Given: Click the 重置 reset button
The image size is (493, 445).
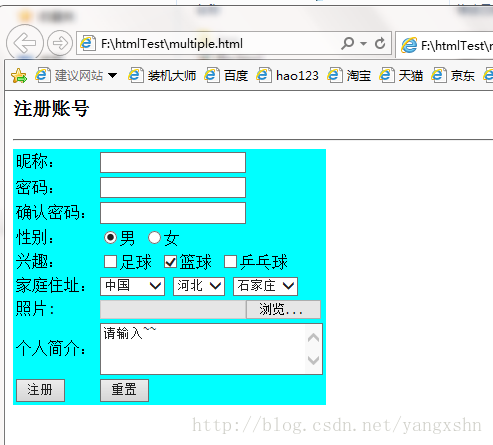Looking at the screenshot, I should [x=124, y=390].
